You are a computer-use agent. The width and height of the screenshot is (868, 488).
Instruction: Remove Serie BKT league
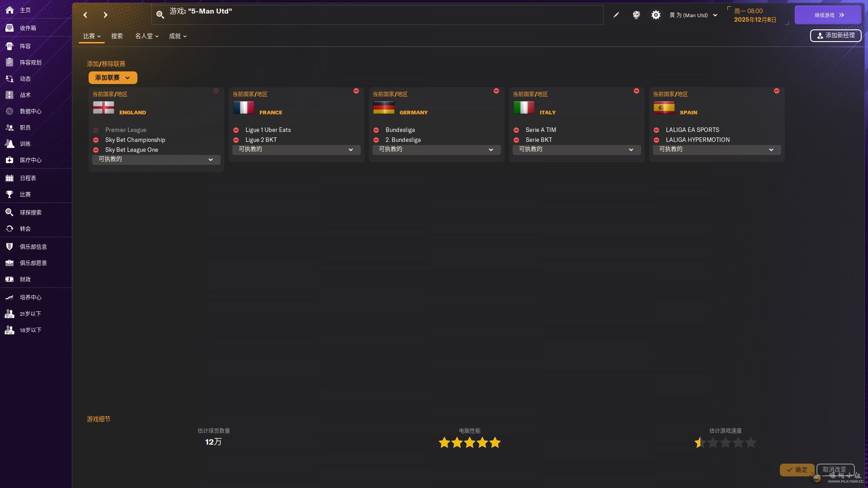(x=516, y=140)
